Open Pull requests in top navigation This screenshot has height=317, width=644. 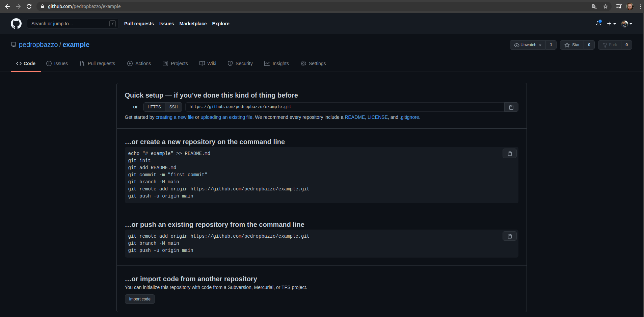[x=139, y=24]
